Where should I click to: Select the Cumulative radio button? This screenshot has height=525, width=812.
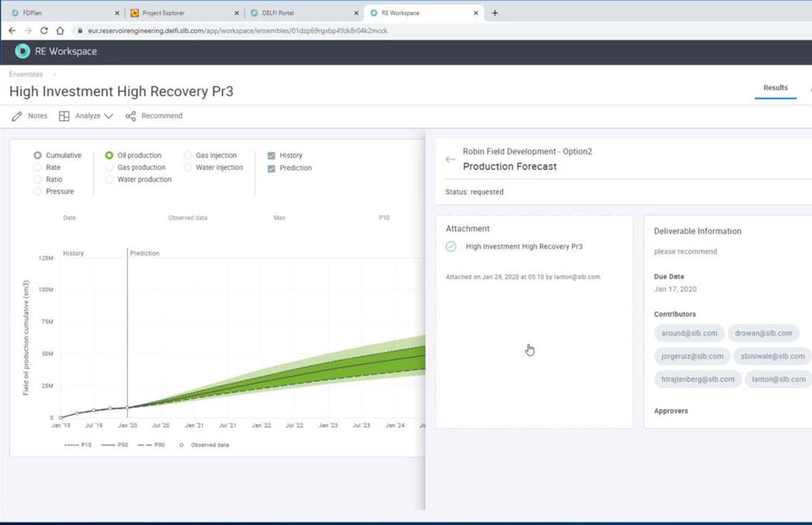[x=37, y=155]
